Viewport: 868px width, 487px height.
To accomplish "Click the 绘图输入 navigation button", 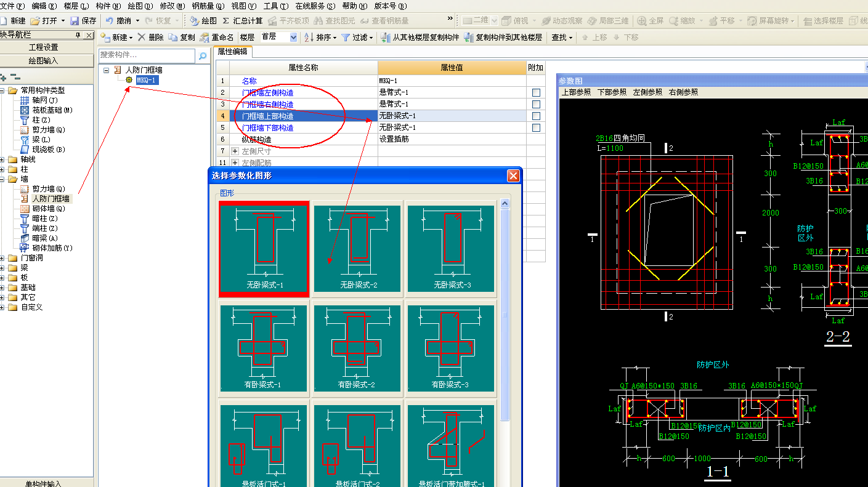I will [x=44, y=60].
